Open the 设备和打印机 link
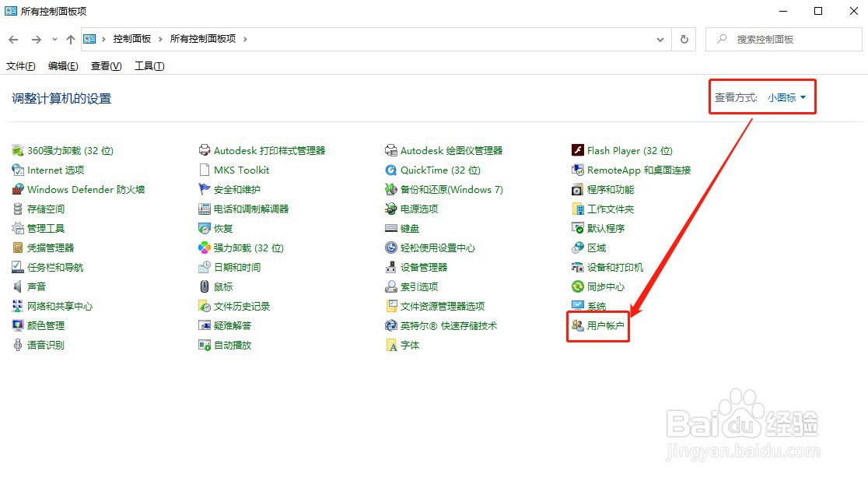868x481 pixels. (x=615, y=267)
